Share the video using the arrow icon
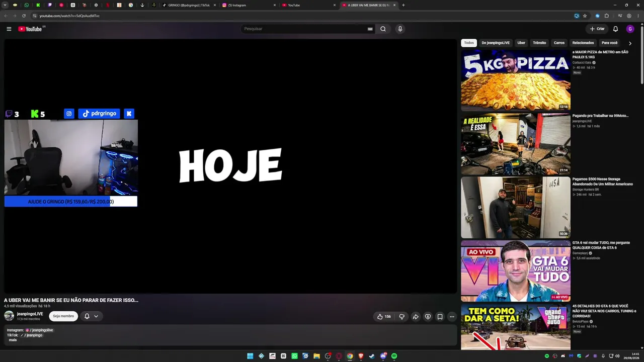The width and height of the screenshot is (644, 362). pos(416,316)
